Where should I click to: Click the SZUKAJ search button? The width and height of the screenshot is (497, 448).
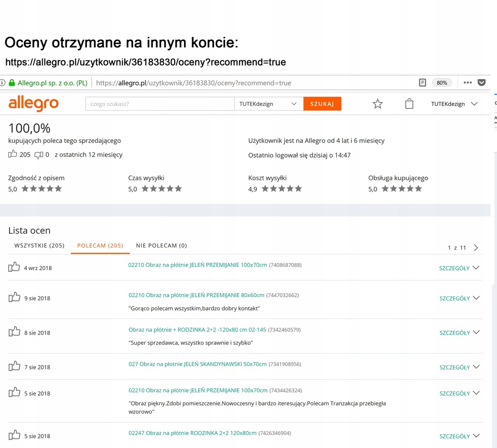322,104
